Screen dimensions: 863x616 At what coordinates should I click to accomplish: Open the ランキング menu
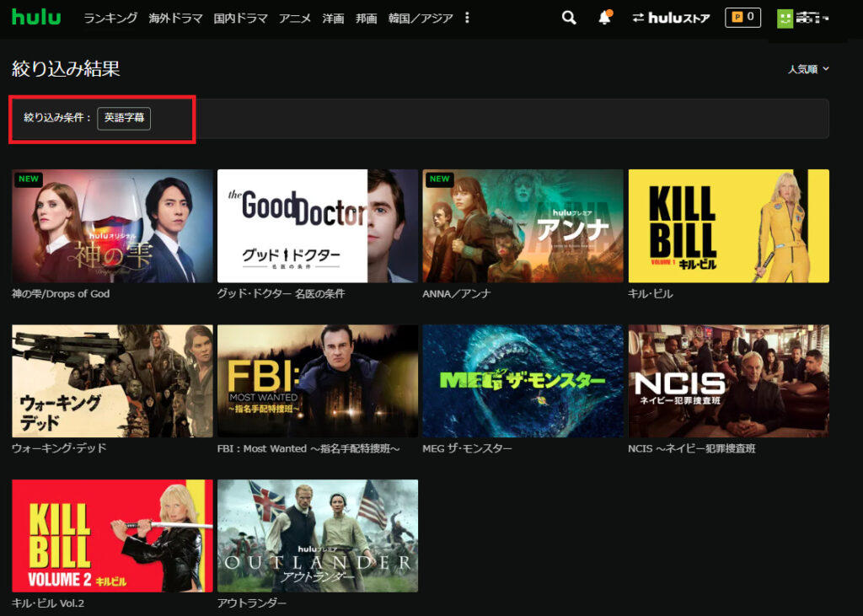110,19
